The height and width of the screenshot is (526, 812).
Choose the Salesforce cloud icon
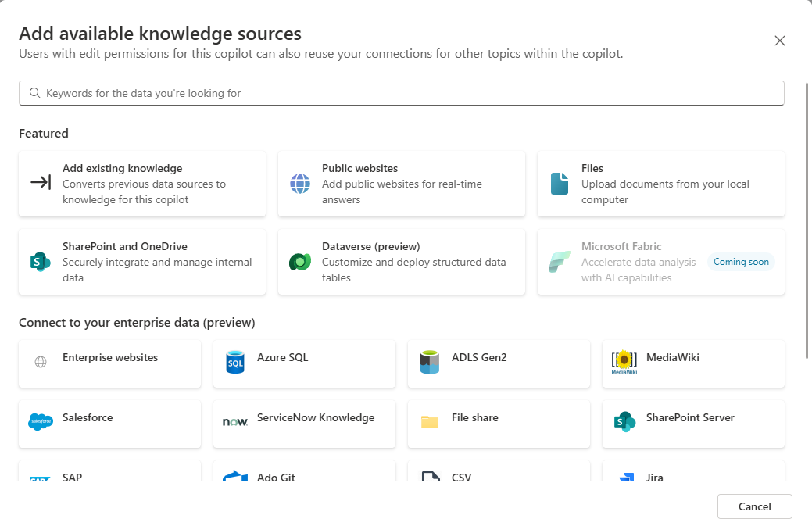pos(41,422)
